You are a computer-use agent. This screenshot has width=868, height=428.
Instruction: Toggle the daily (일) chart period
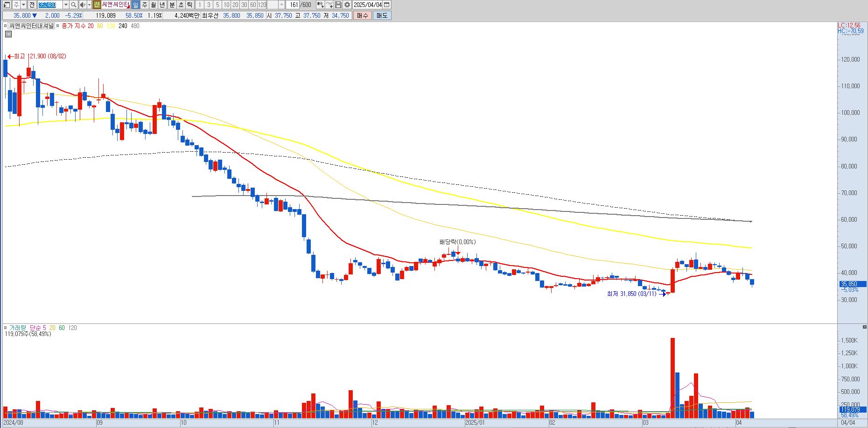point(135,5)
